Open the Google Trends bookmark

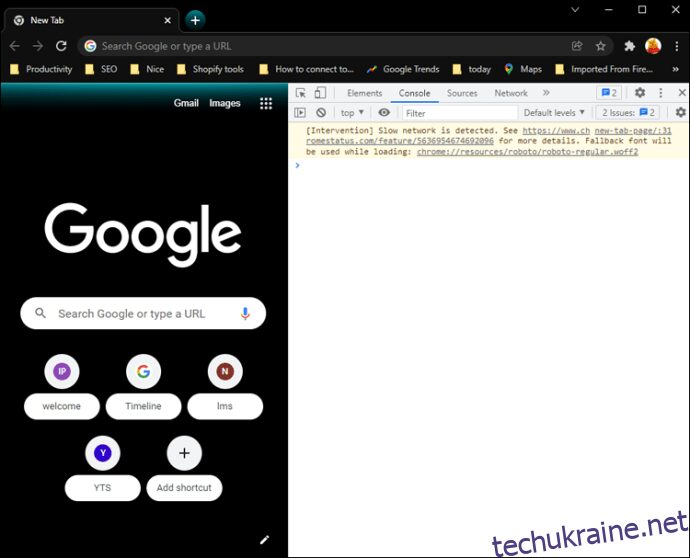click(x=403, y=69)
